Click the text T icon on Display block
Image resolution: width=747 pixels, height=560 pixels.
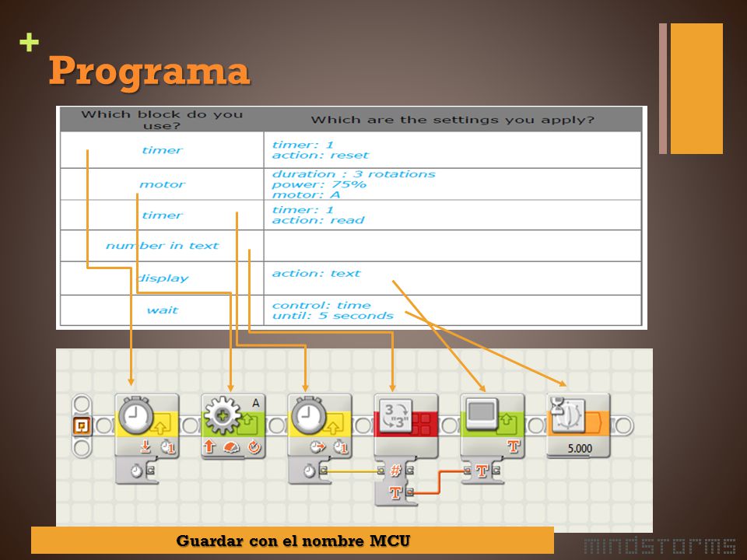coord(513,446)
